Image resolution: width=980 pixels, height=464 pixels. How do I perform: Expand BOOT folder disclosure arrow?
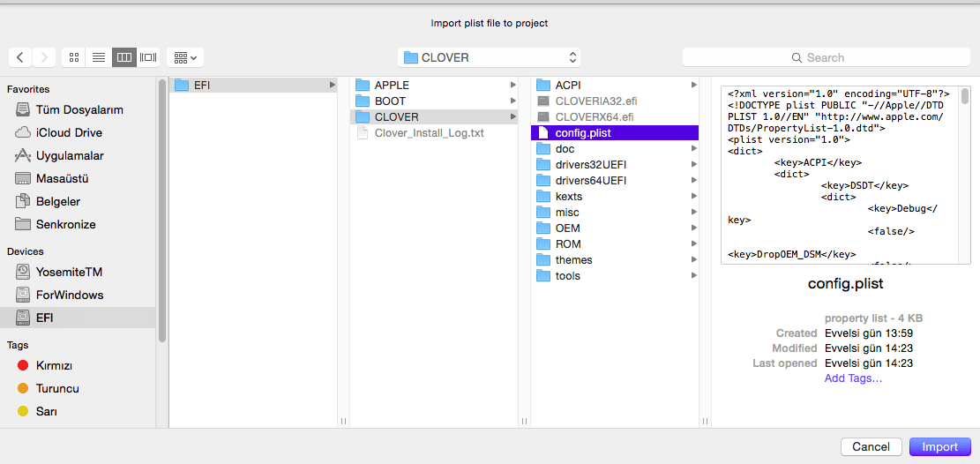pos(513,101)
